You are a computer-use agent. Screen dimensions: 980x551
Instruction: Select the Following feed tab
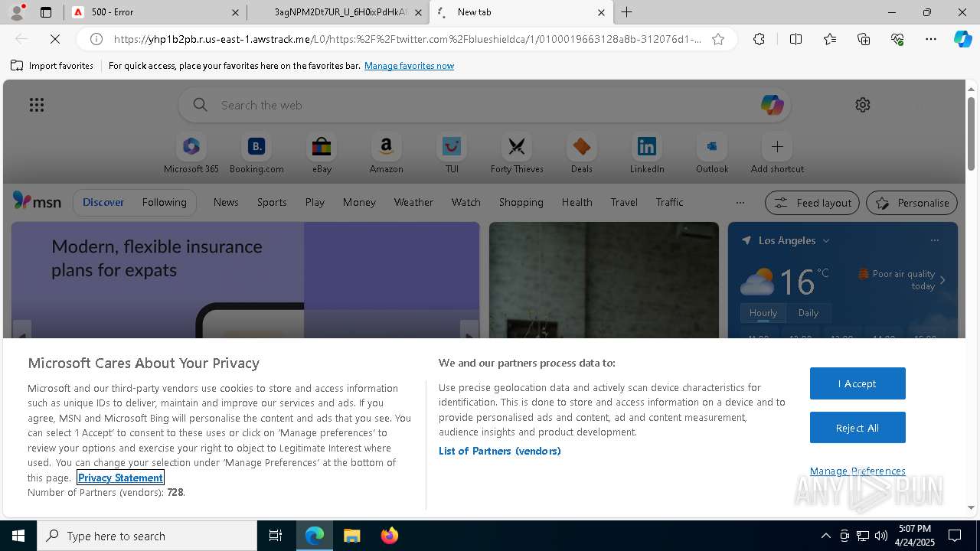pos(164,202)
